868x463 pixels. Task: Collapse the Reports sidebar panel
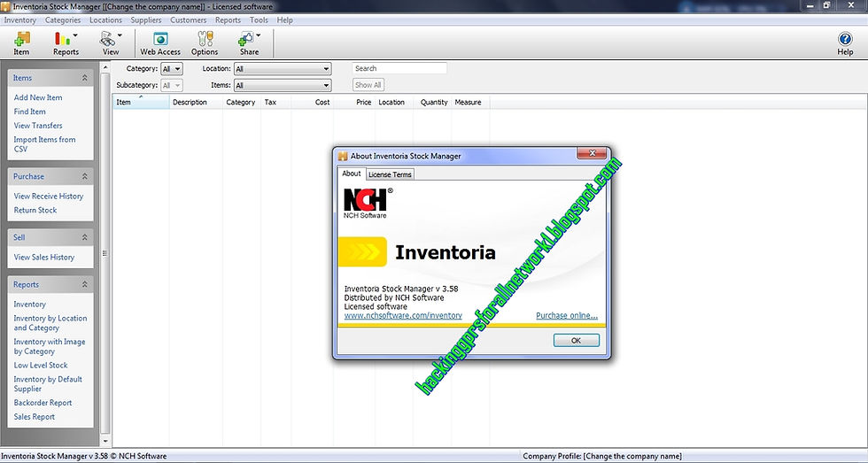pos(85,284)
